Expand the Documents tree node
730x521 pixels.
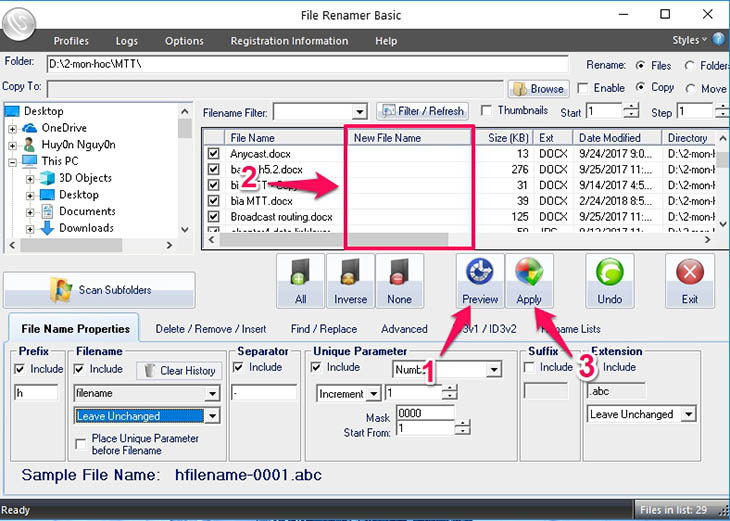[x=30, y=213]
